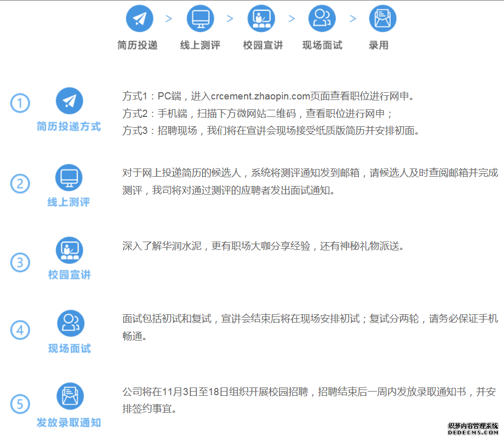Click the arrow between 现场面试 and 录用
The height and width of the screenshot is (440, 504).
[x=353, y=19]
